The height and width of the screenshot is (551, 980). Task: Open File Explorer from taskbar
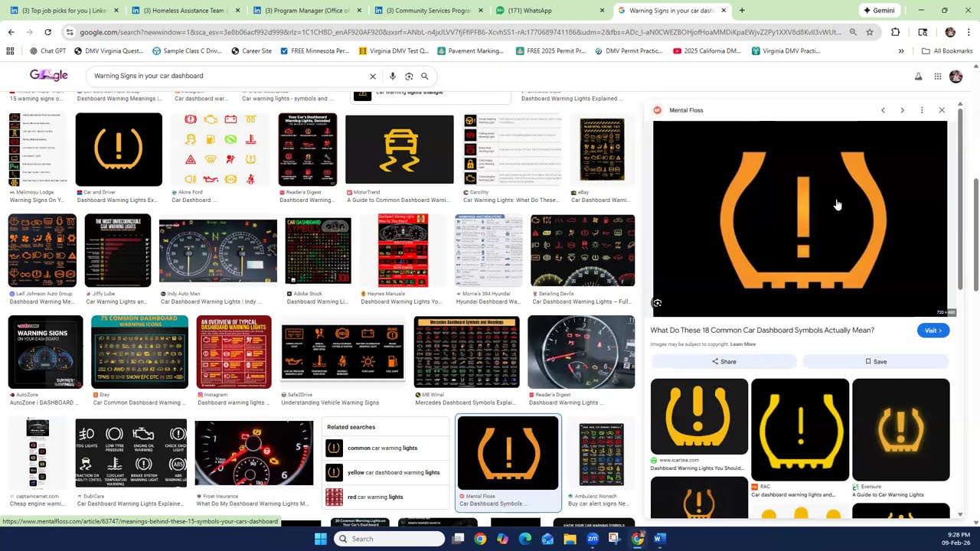(570, 539)
